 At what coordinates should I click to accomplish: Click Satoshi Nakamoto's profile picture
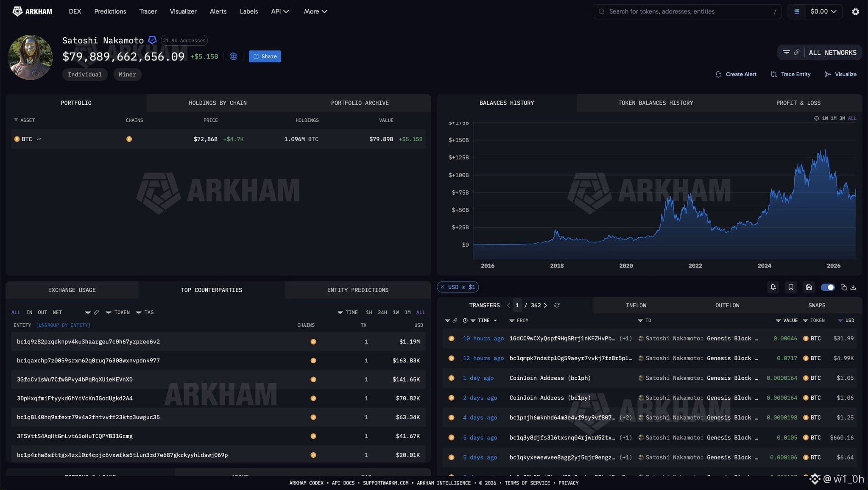coord(30,57)
